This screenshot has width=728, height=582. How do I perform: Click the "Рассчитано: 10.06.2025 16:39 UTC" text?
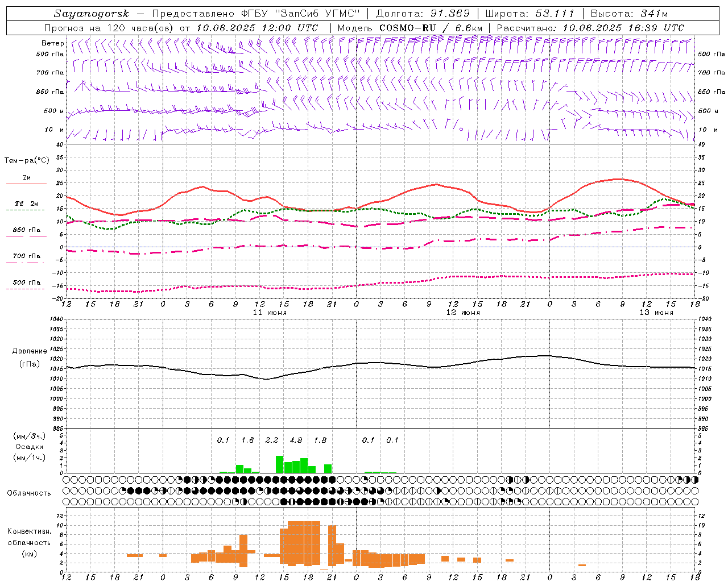point(591,28)
